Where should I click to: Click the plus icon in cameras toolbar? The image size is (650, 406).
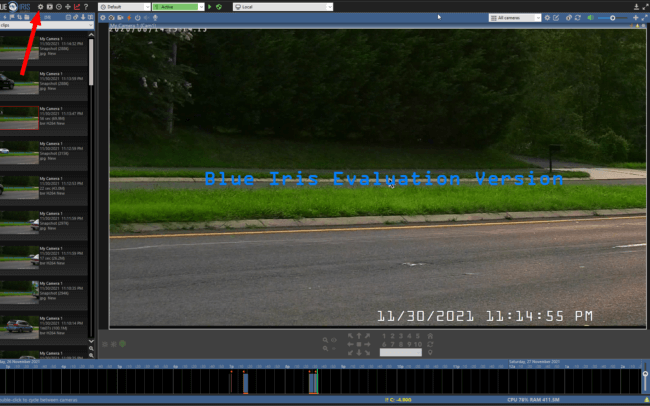click(x=635, y=17)
